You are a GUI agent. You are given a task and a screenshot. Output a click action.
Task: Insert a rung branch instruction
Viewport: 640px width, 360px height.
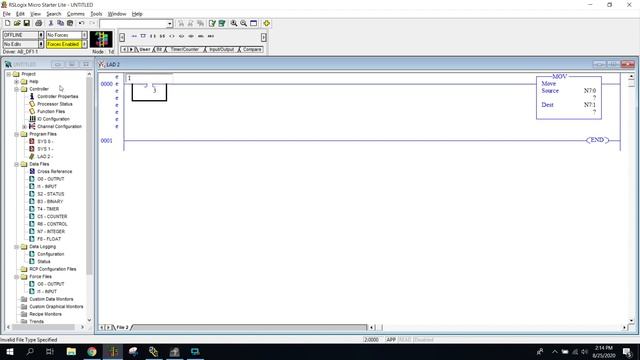pyautogui.click(x=143, y=36)
